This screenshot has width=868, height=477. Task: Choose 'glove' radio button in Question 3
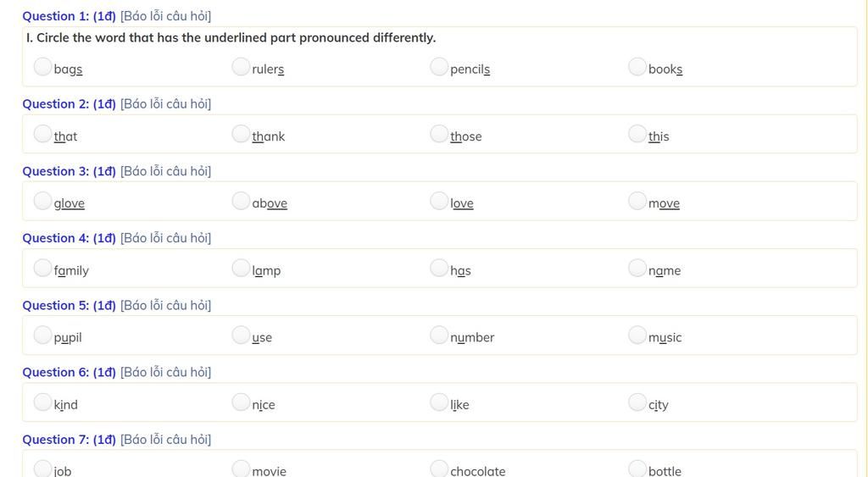coord(42,201)
